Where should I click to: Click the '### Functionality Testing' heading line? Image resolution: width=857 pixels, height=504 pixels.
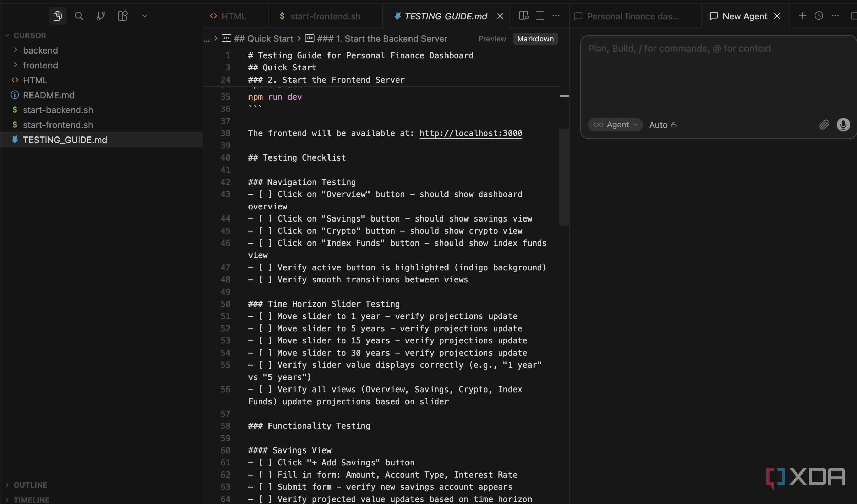coord(309,426)
